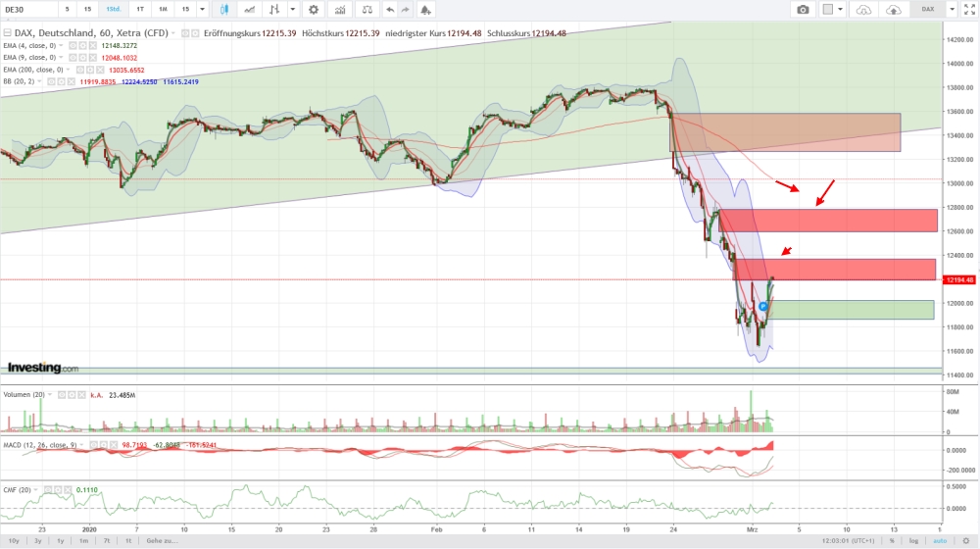Remove EMA 4 indicator
980x549 pixels.
click(92, 46)
